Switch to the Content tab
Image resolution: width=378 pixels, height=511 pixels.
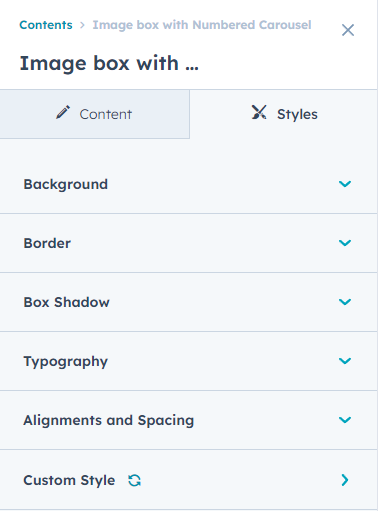pyautogui.click(x=95, y=114)
